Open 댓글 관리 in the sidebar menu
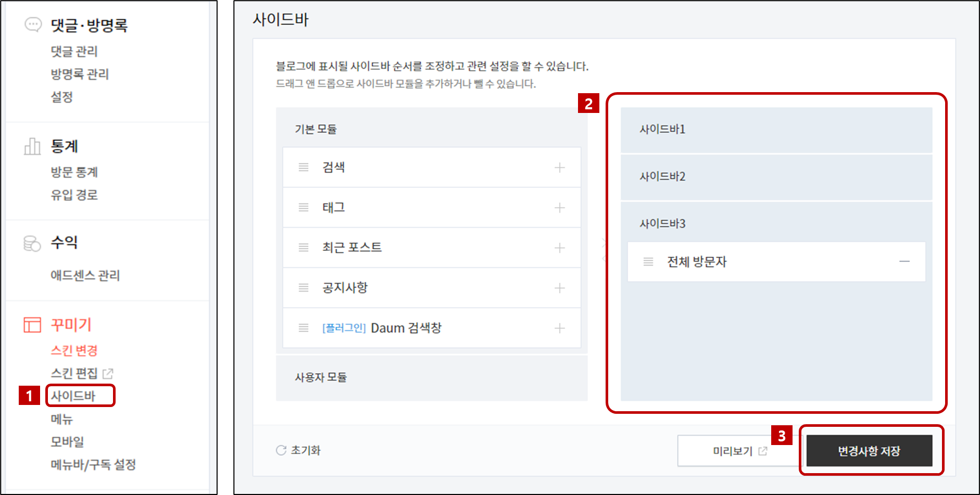 pyautogui.click(x=74, y=51)
